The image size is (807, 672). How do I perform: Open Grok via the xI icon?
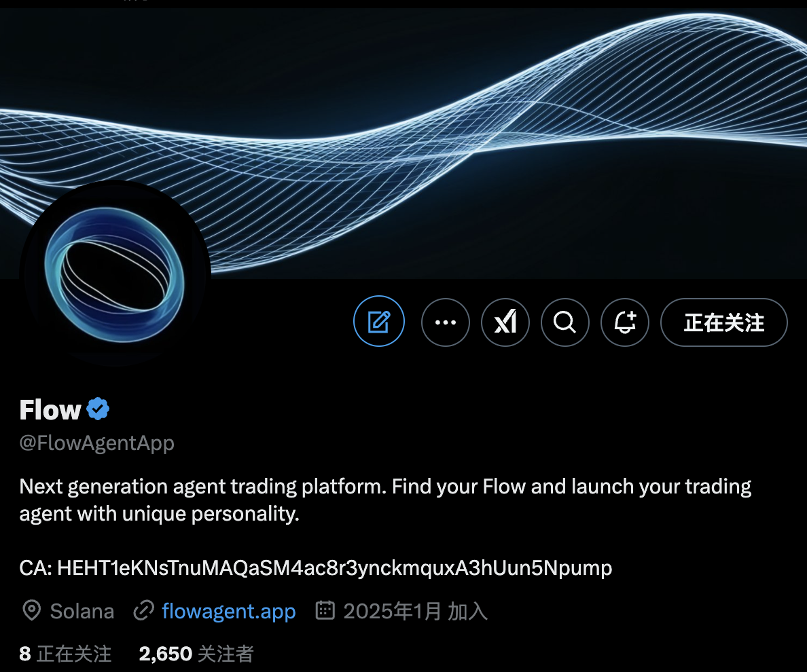[505, 322]
